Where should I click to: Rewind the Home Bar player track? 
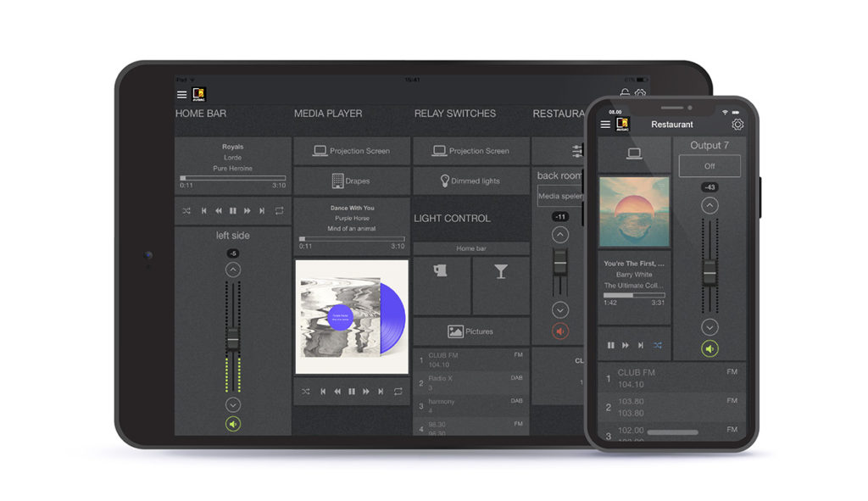[219, 211]
